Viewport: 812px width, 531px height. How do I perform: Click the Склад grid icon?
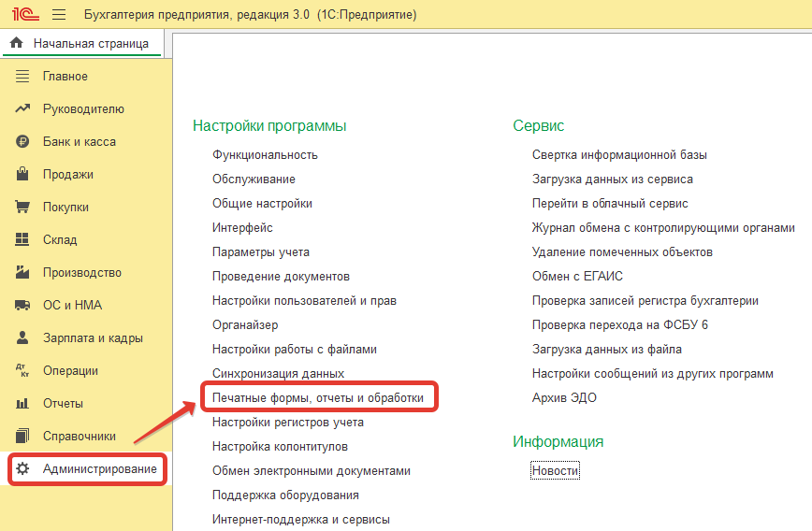pyautogui.click(x=22, y=239)
